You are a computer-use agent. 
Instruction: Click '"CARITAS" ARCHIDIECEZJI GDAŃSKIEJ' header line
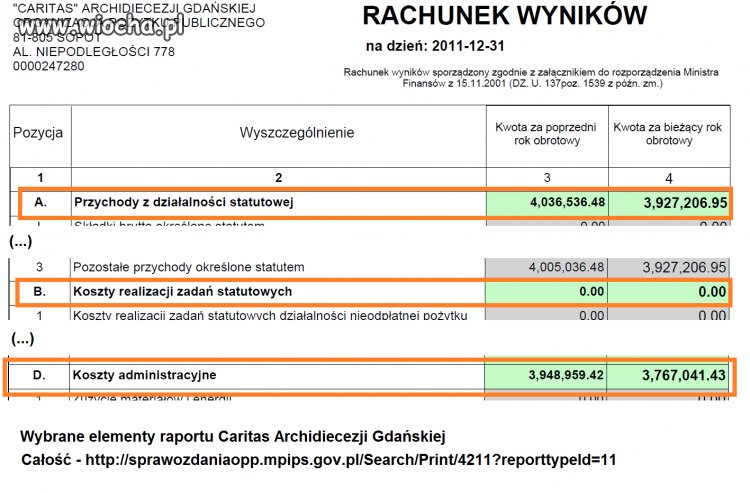tap(134, 8)
